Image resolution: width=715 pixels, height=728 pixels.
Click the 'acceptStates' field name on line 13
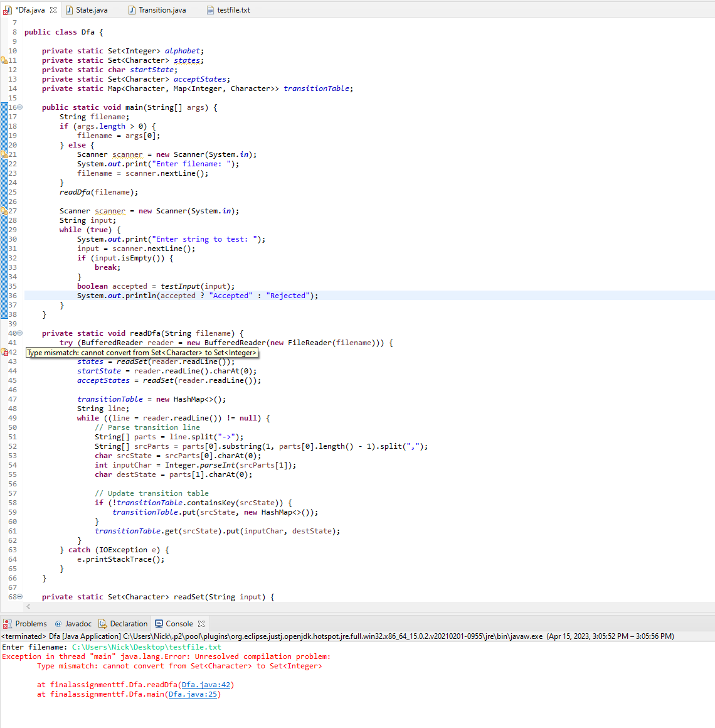pos(200,80)
